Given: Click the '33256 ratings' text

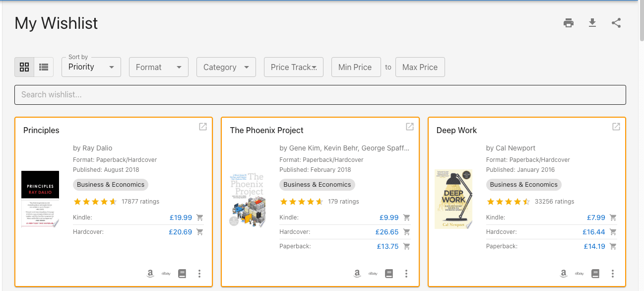Looking at the screenshot, I should point(555,202).
